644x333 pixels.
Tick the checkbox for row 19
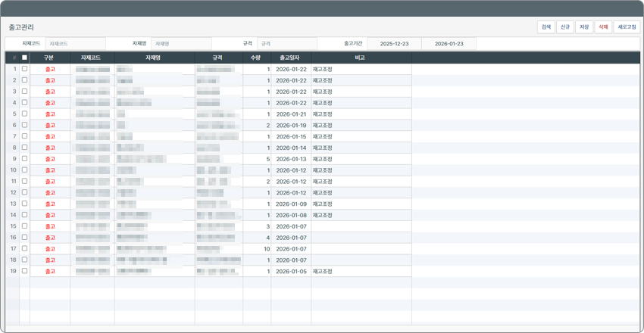tap(24, 271)
